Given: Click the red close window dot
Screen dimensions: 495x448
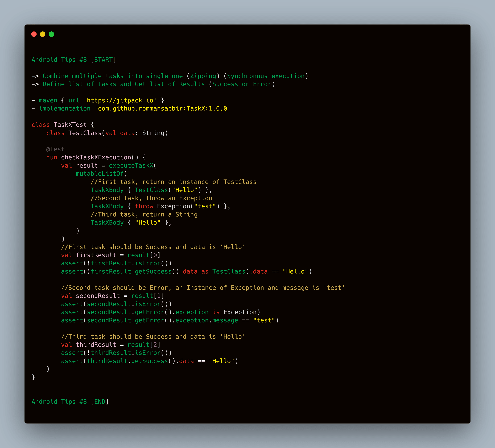Looking at the screenshot, I should (x=34, y=34).
